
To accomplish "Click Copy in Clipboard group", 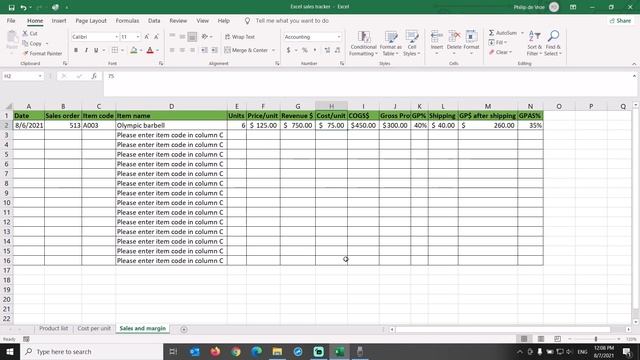I will 32,43.
